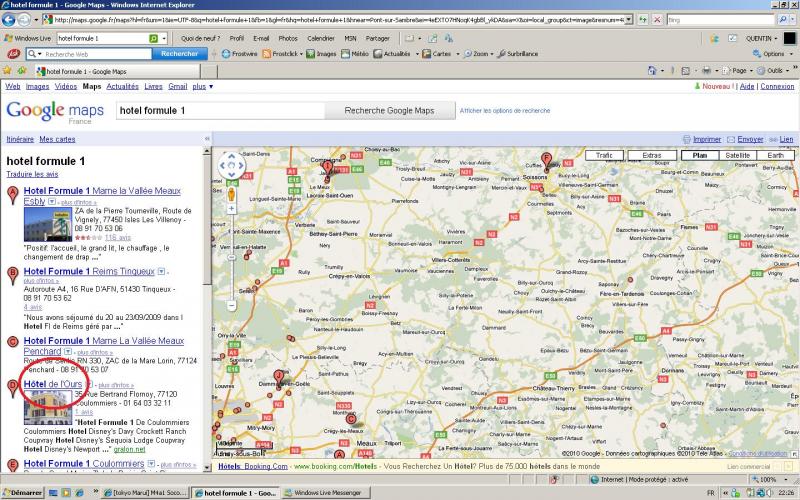800x500 pixels.
Task: Select map marker I near Compiègne
Action: [x=328, y=168]
